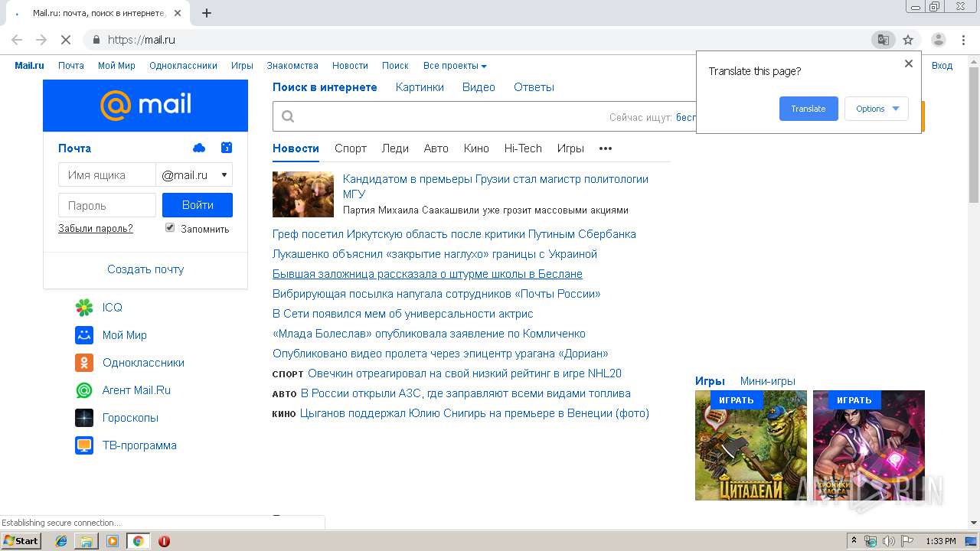Click the ТВ-программа icon

tap(84, 445)
